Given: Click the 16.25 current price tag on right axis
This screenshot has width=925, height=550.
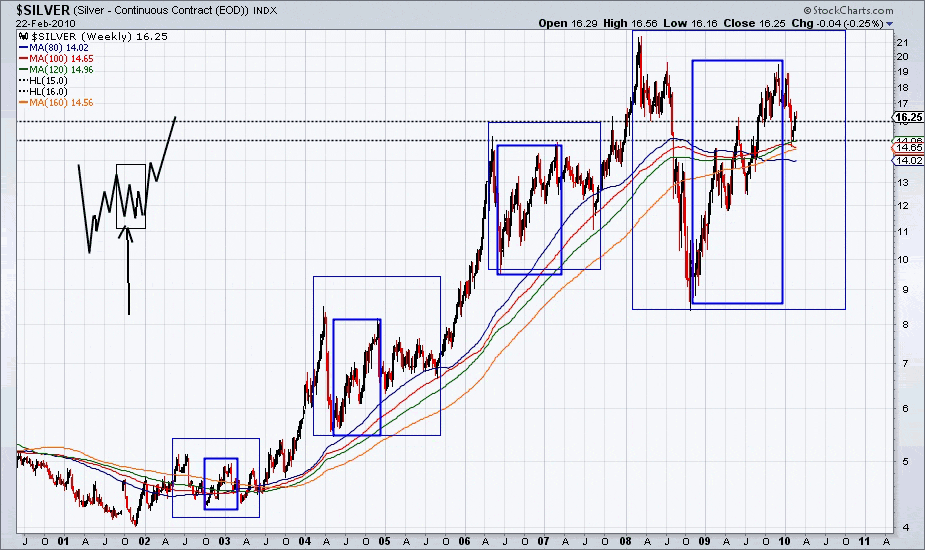Looking at the screenshot, I should pyautogui.click(x=906, y=117).
